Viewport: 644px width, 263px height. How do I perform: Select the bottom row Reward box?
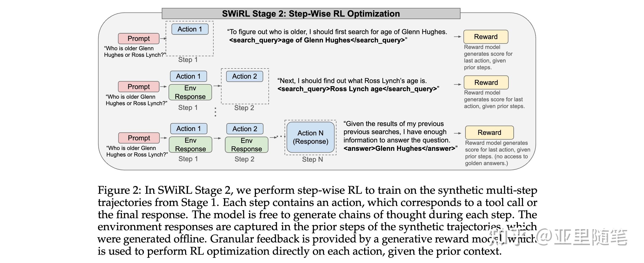click(x=489, y=133)
